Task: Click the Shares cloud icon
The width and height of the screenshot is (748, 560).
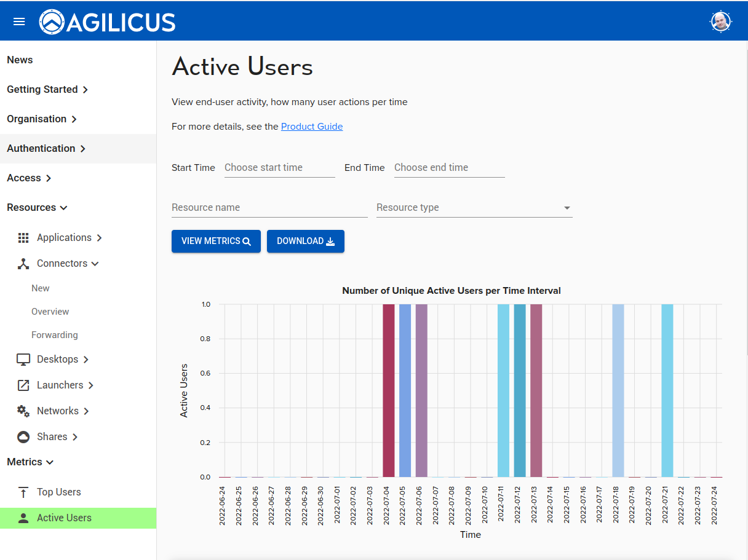Action: tap(23, 437)
